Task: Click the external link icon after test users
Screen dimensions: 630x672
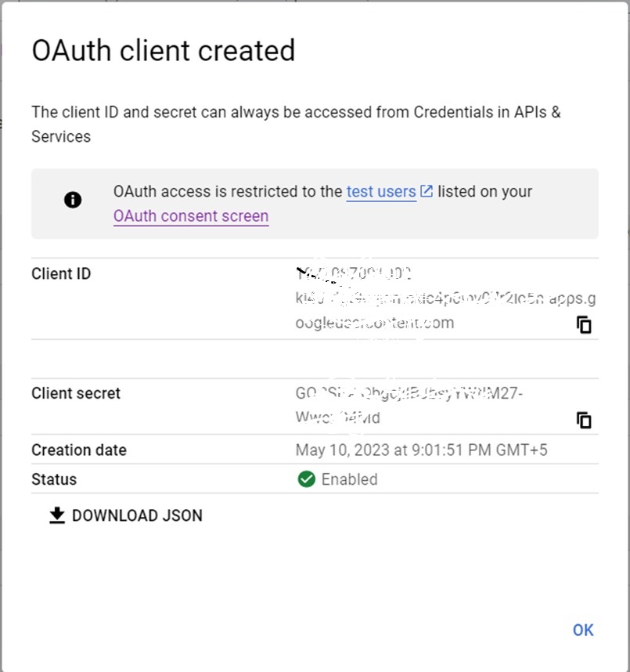Action: [x=427, y=191]
